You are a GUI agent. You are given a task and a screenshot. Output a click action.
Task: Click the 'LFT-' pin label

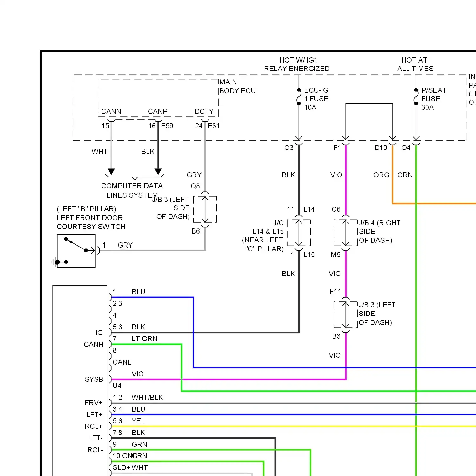[x=96, y=438]
